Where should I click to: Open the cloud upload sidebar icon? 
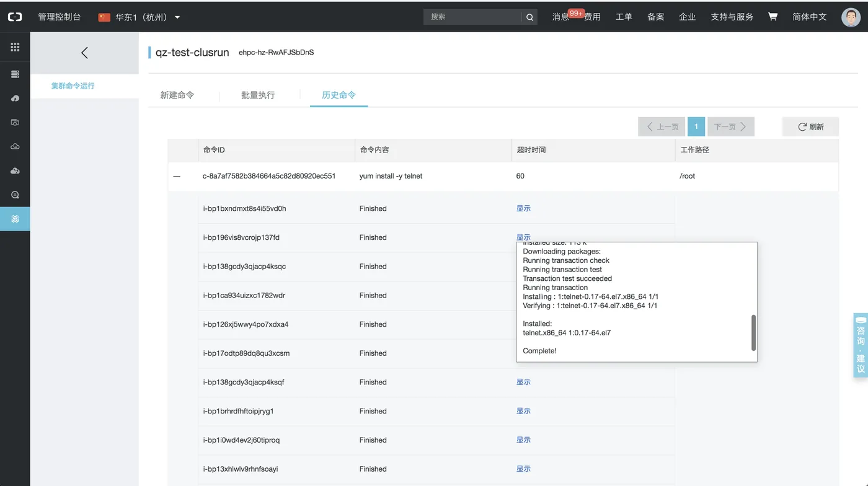point(15,99)
